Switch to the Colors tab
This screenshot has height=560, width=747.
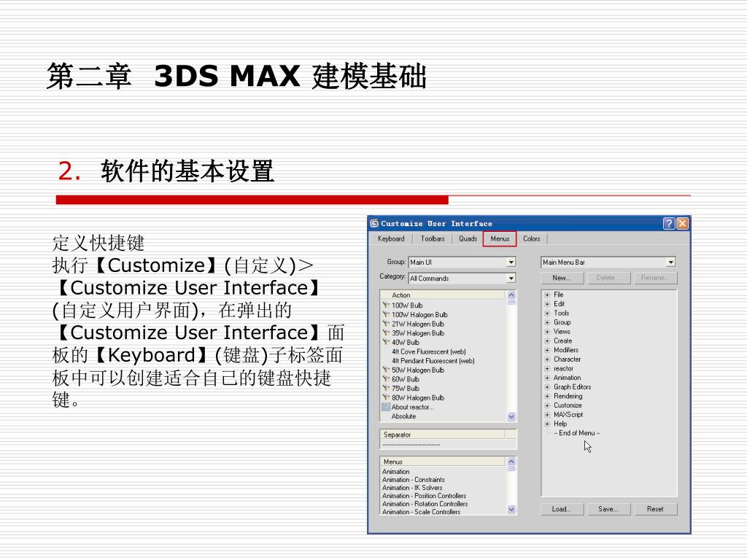coord(532,238)
